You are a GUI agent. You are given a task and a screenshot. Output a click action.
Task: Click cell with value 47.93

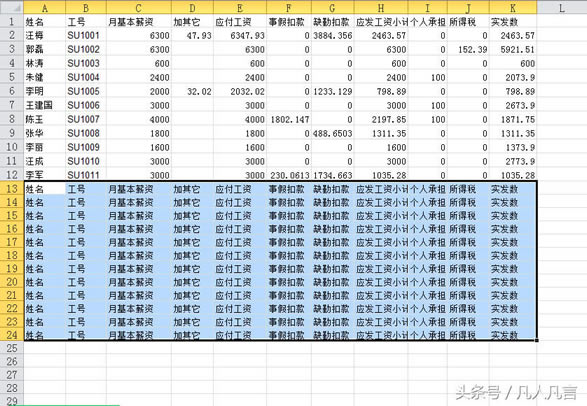[192, 36]
